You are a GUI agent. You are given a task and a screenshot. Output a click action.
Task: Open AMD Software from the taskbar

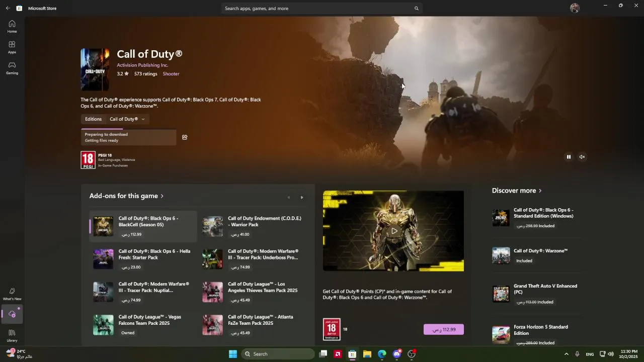tap(338, 354)
